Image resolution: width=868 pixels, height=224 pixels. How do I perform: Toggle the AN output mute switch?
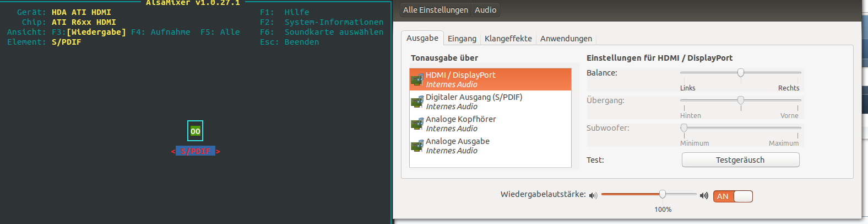click(733, 196)
